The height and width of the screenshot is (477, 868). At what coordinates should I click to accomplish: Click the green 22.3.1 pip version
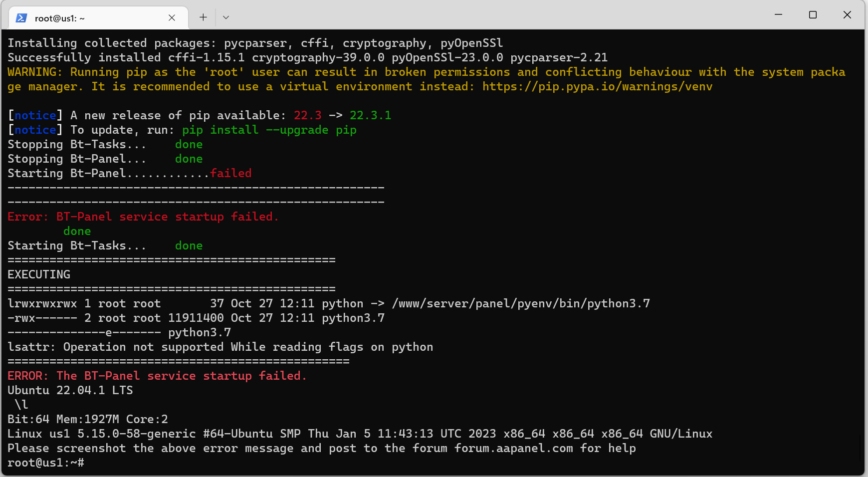point(370,116)
